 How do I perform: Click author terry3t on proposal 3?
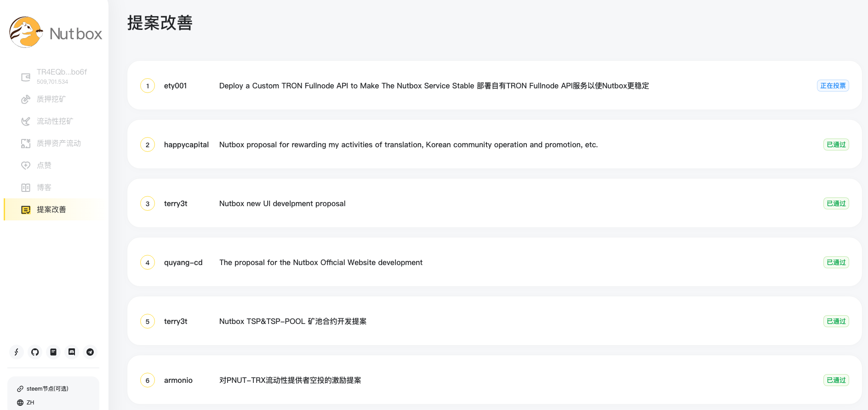176,203
